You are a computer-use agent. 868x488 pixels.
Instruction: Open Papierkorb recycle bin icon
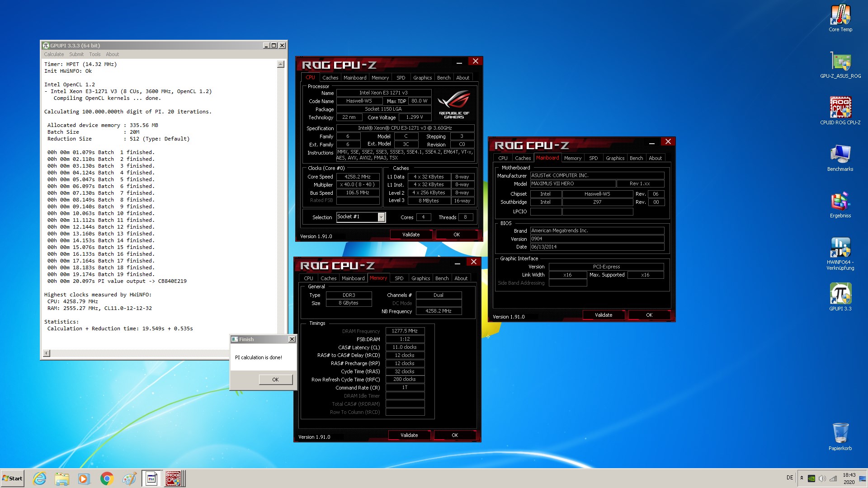coord(840,436)
